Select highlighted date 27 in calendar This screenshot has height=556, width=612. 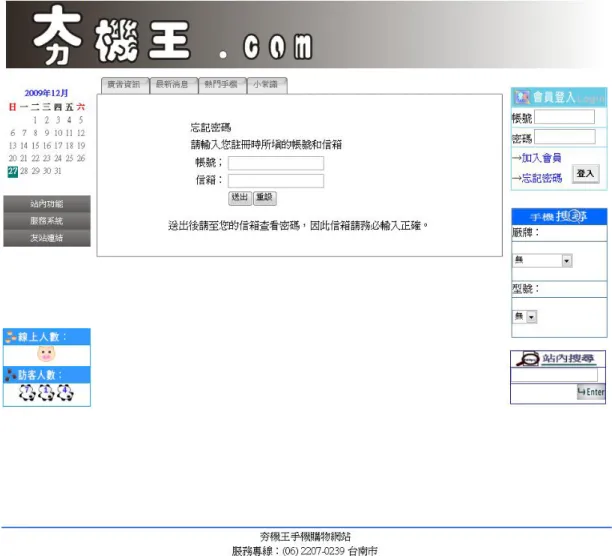pyautogui.click(x=13, y=171)
